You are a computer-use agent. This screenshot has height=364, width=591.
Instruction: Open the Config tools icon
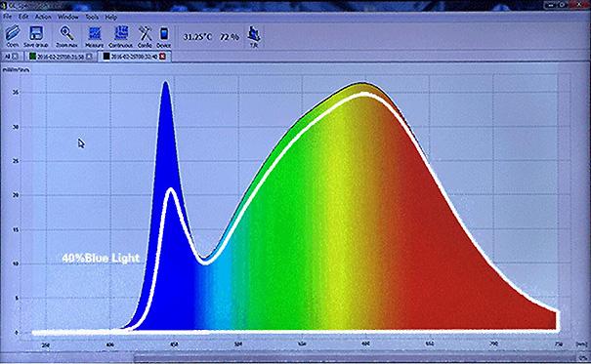click(145, 33)
